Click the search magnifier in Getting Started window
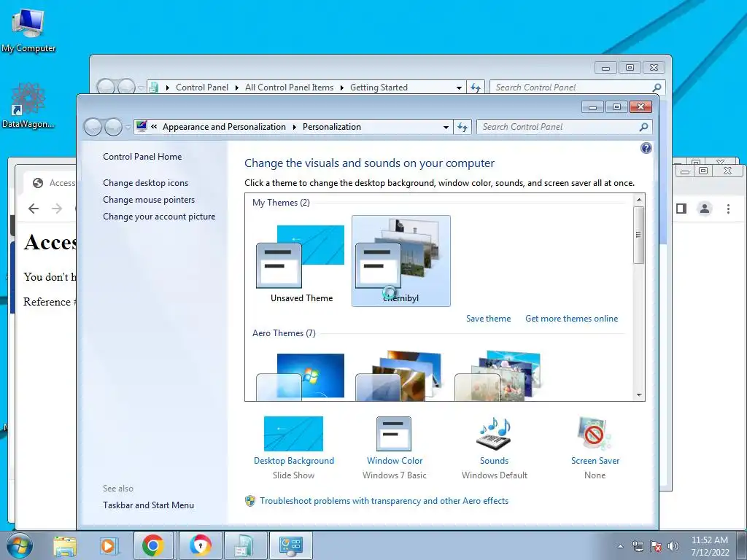Image resolution: width=747 pixels, height=560 pixels. [657, 87]
